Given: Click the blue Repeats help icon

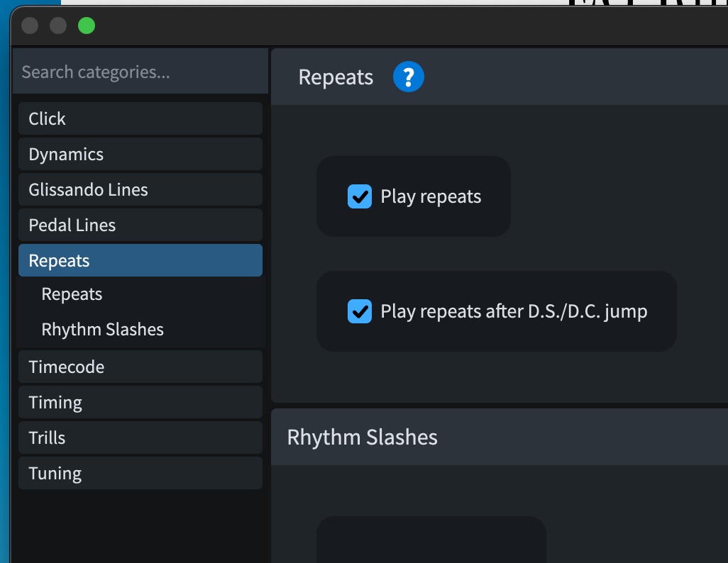Looking at the screenshot, I should [x=408, y=77].
